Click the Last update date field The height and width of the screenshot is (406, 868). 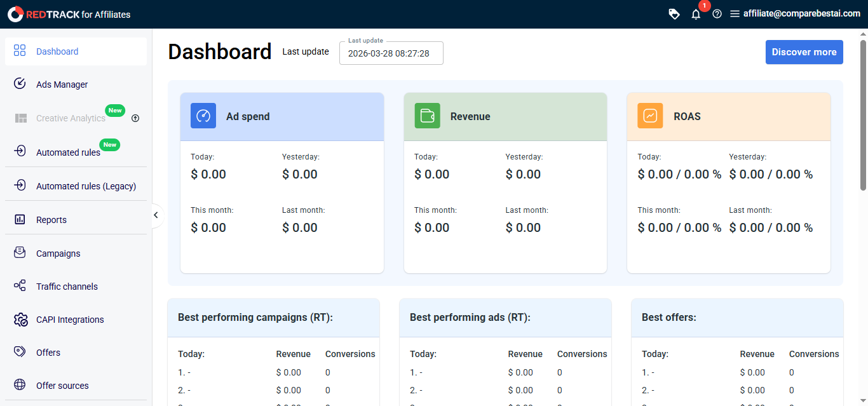(x=391, y=53)
